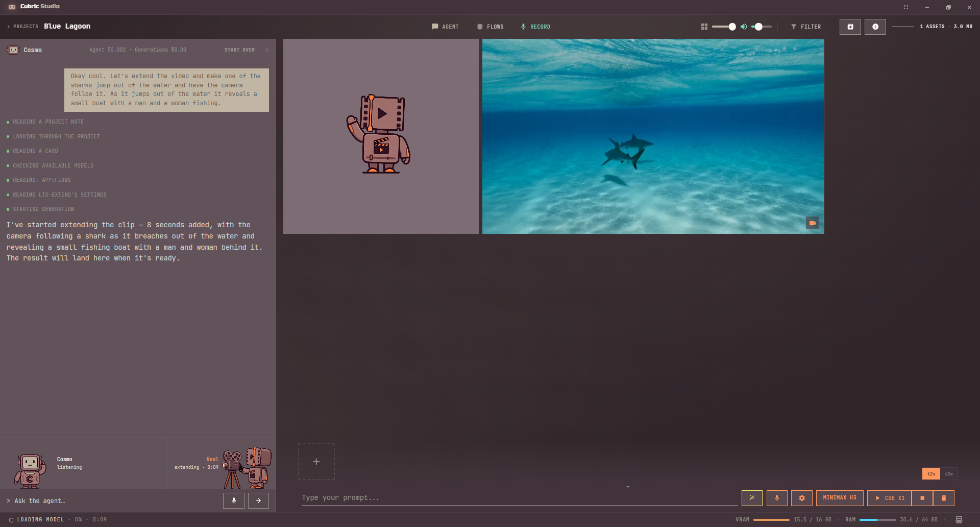Click the Reel robot placeholder card
The image size is (980, 527).
[381, 136]
